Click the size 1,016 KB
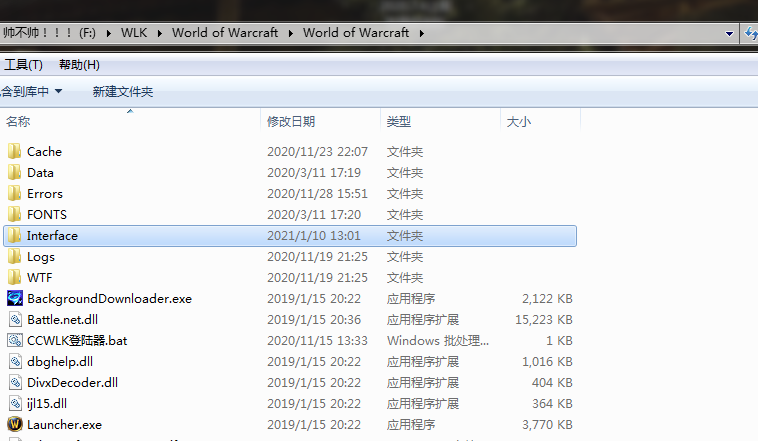 pyautogui.click(x=547, y=362)
